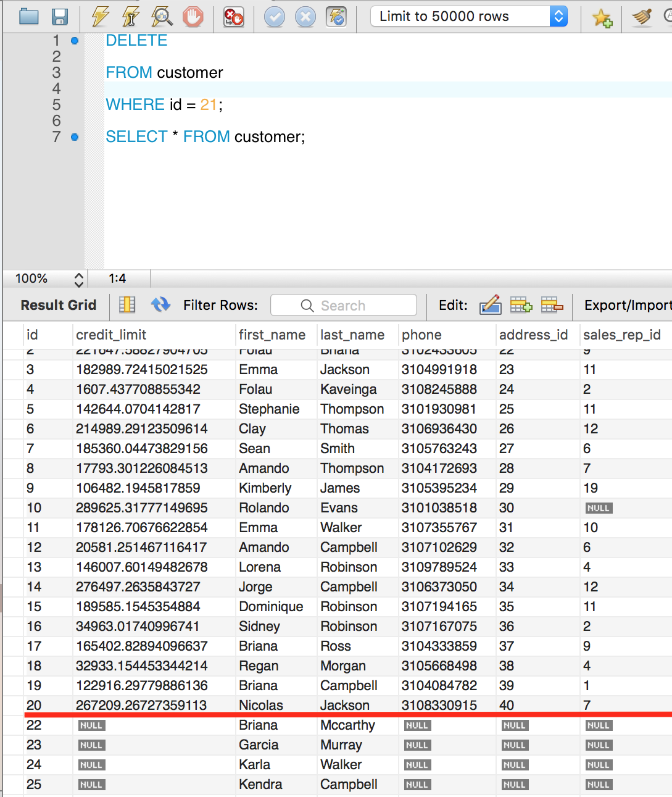
Task: Select address_id cell 37
Action: [x=507, y=646]
